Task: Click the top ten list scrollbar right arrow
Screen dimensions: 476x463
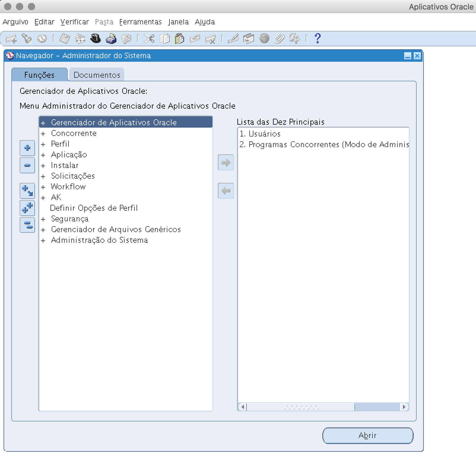Action: pos(404,407)
